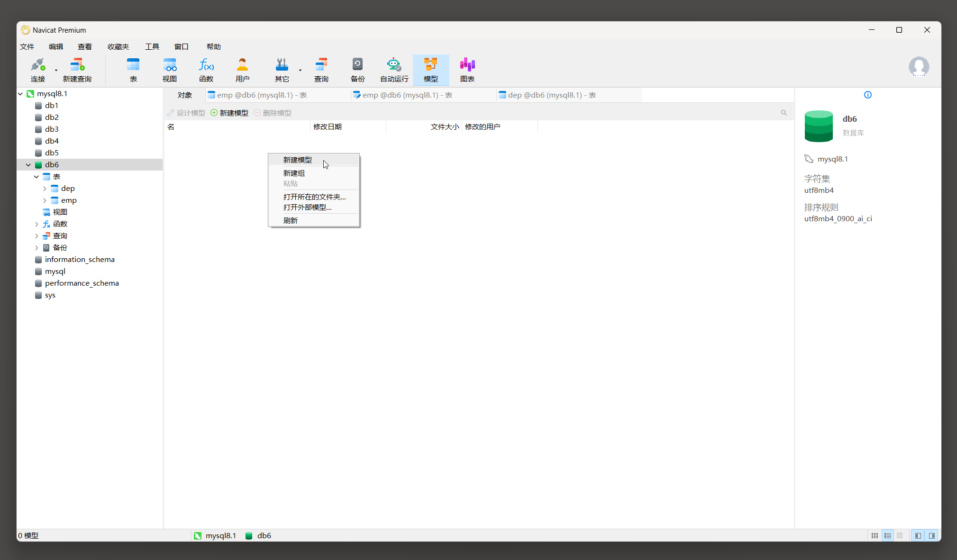957x560 pixels.
Task: Open the User toolbar icon
Action: coord(242,70)
